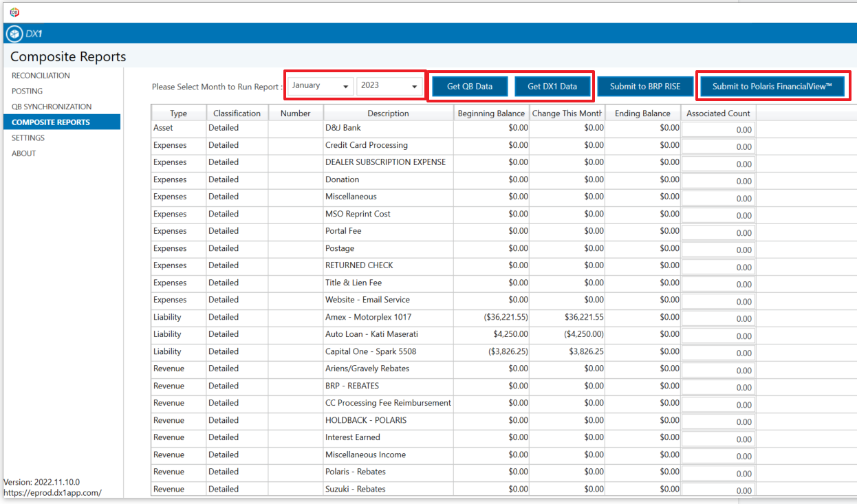Open the month dropdown showing January
Image resolution: width=857 pixels, height=504 pixels.
pyautogui.click(x=321, y=86)
